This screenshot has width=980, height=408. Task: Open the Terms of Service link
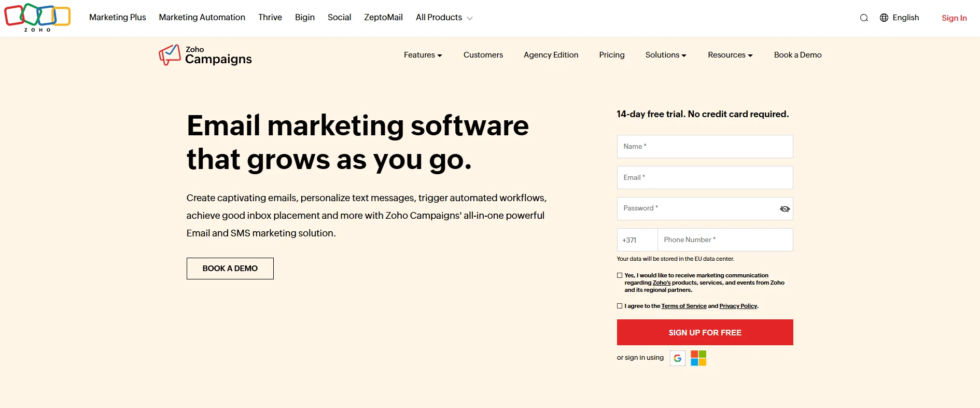coord(684,306)
